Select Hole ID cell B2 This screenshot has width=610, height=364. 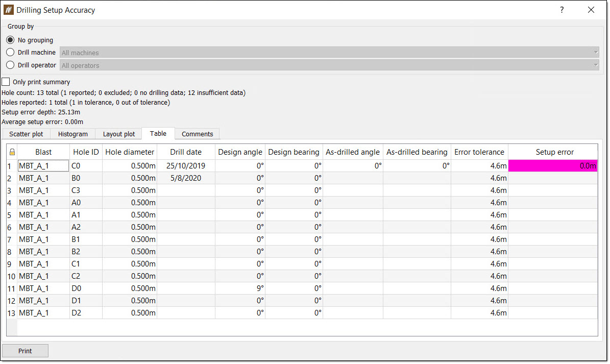(86, 252)
